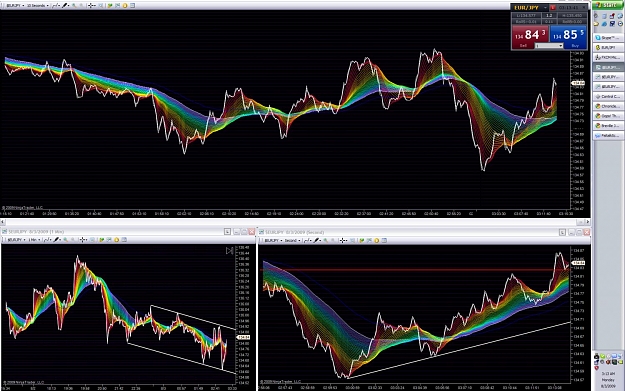Image resolution: width=625 pixels, height=391 pixels.
Task: Click the jump-to-latest-bar arrow in 1 Min chart
Action: 230,251
